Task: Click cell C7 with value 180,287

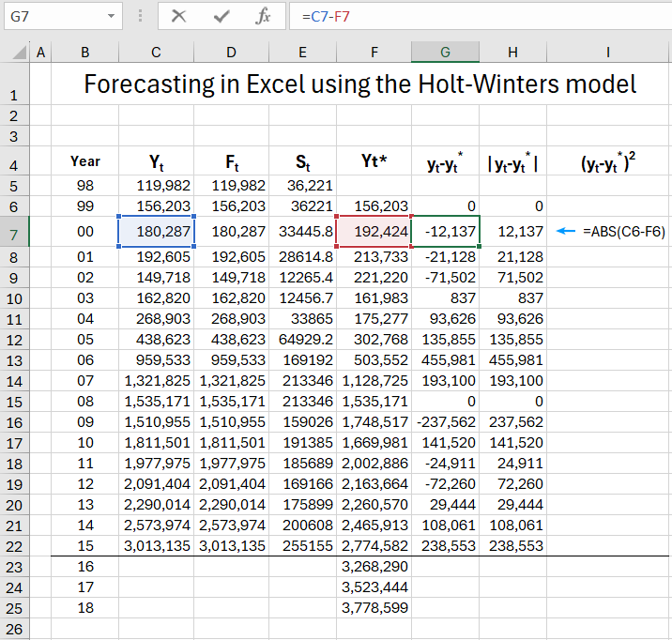Action: 157,232
